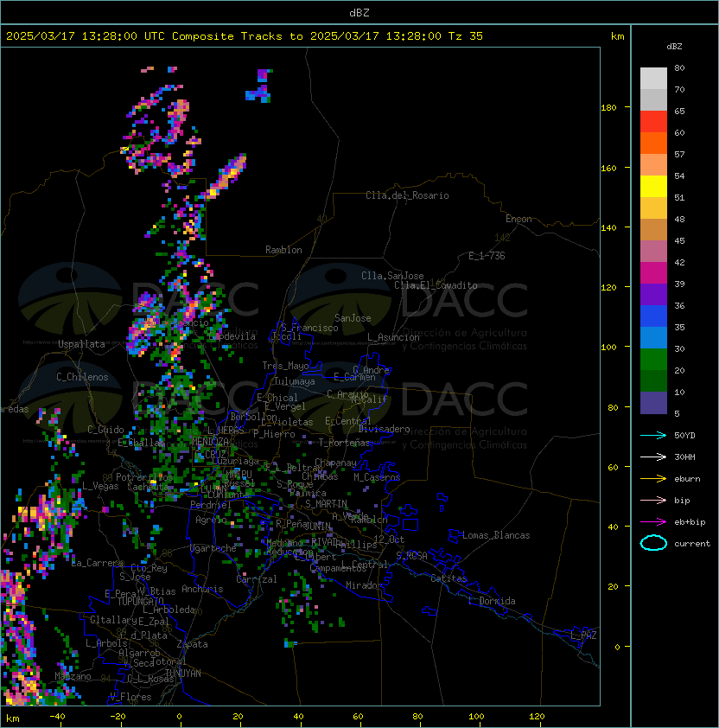Click the cyan 50YD arrow in legend

click(653, 435)
